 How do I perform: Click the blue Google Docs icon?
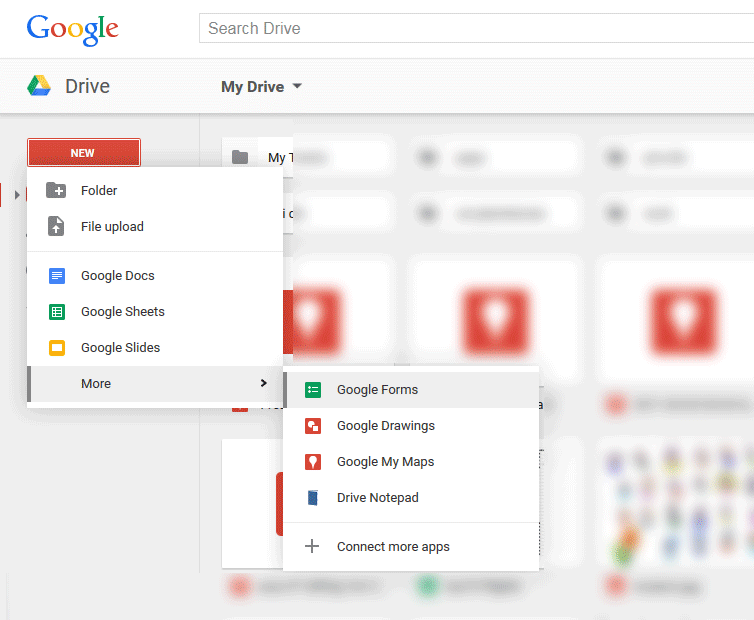(57, 276)
